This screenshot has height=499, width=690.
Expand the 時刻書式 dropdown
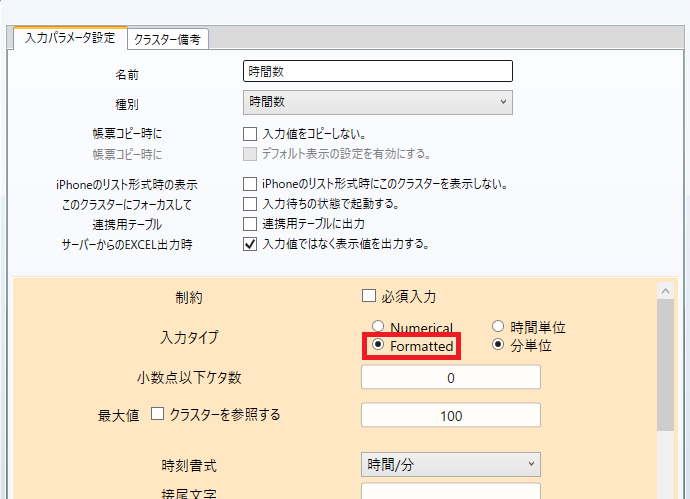tap(450, 465)
